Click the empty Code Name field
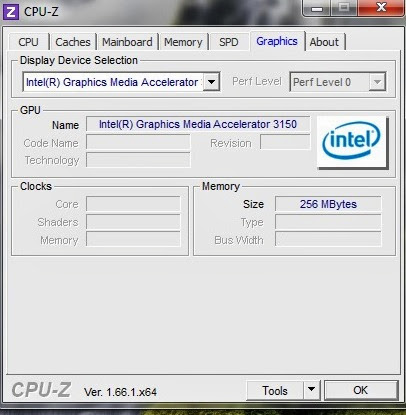 point(138,143)
